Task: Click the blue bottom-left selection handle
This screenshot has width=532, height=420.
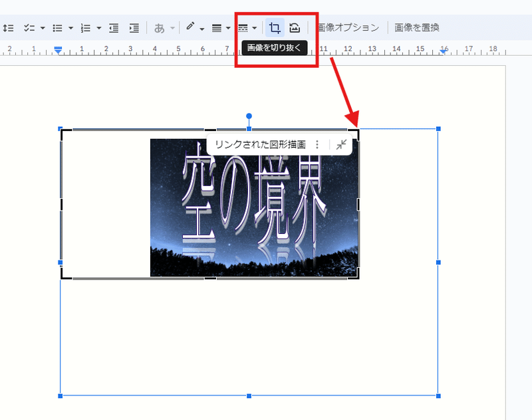Action: point(61,396)
